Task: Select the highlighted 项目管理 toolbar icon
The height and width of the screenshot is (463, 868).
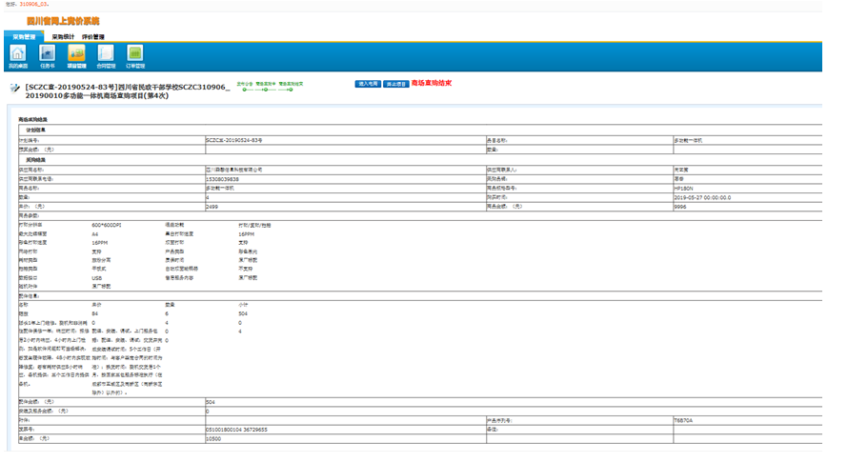Action: [x=76, y=56]
